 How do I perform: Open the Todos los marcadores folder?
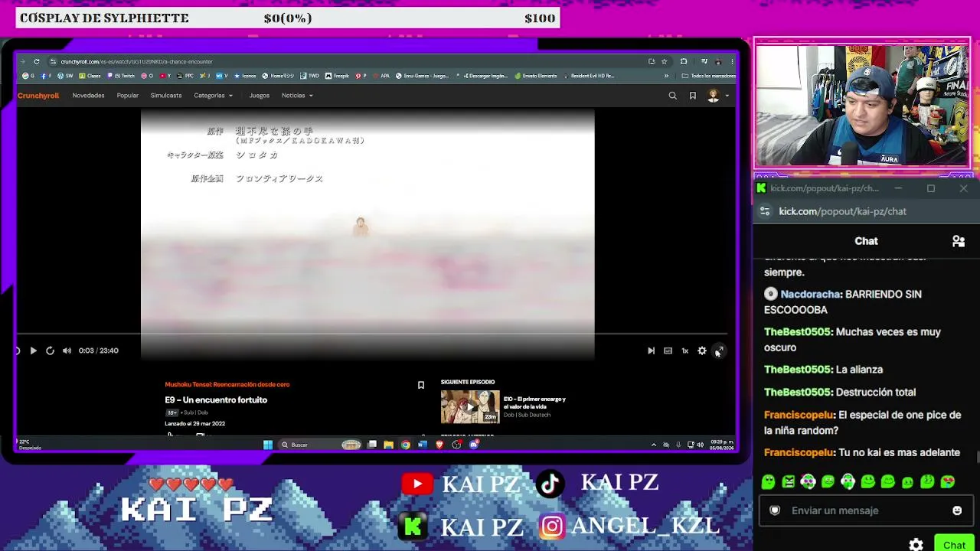[x=709, y=76]
